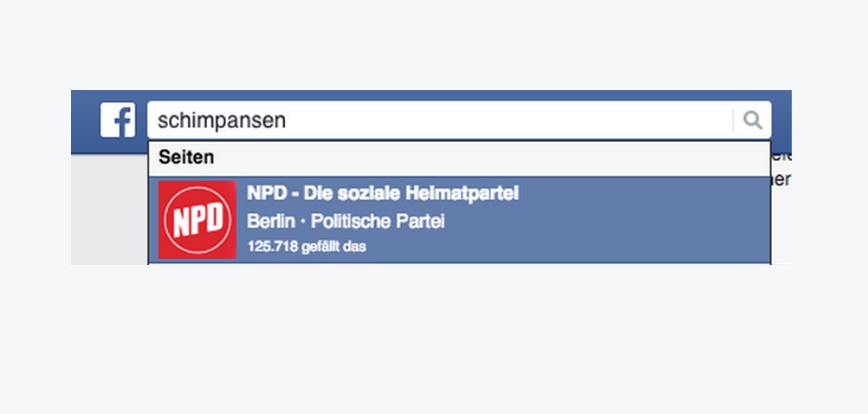This screenshot has height=414, width=868.
Task: Click the '125.718 gefällt das' like count
Action: click(306, 247)
